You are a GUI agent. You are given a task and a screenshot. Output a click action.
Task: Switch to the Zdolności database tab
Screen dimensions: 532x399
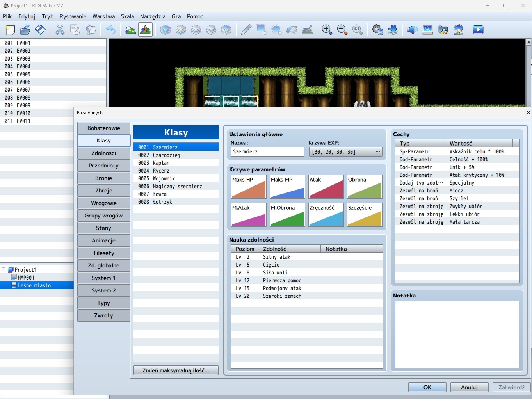point(103,153)
